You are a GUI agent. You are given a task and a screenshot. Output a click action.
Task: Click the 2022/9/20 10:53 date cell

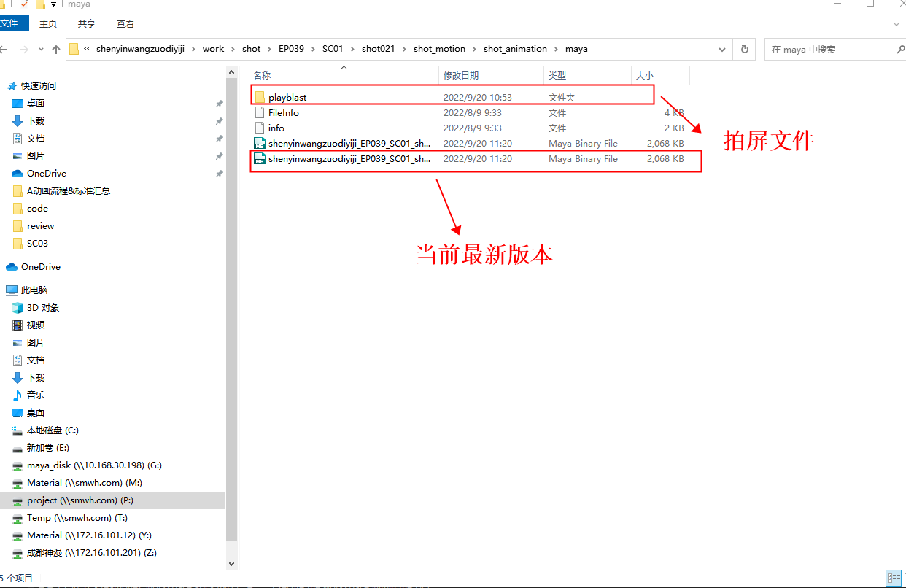tap(478, 97)
